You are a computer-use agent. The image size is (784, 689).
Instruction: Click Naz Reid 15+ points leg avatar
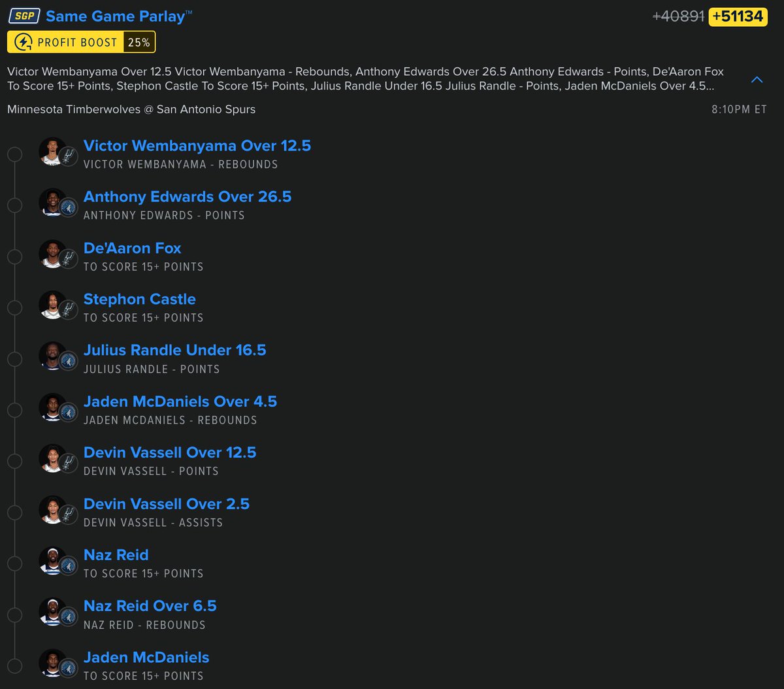point(52,561)
